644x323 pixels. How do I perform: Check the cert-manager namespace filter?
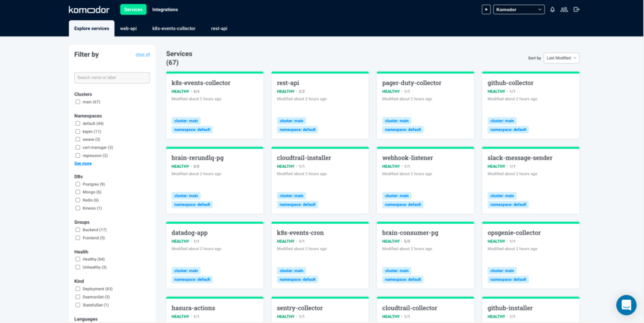pos(77,147)
